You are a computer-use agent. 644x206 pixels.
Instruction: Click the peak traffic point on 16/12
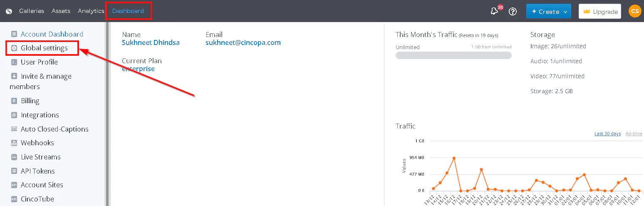click(x=454, y=158)
